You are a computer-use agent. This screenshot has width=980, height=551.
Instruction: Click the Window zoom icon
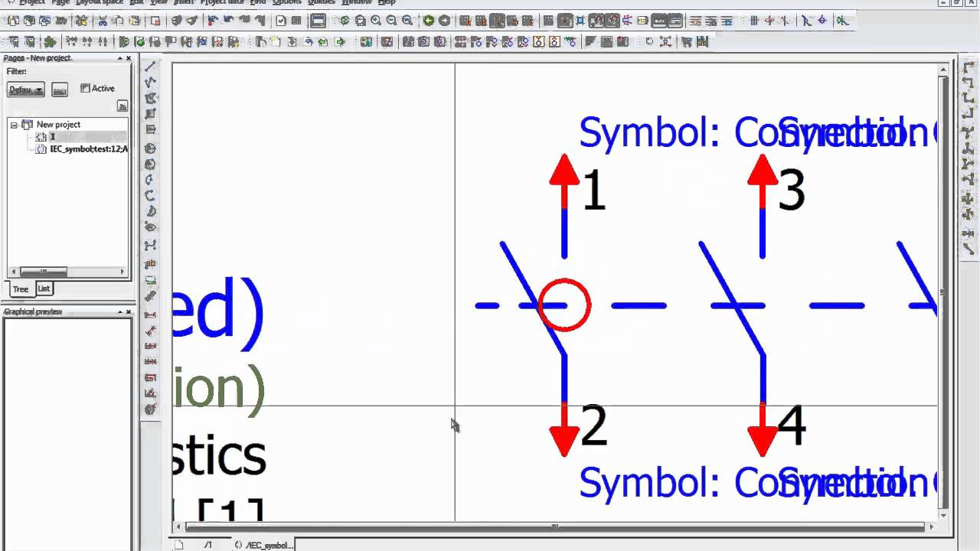(x=361, y=21)
